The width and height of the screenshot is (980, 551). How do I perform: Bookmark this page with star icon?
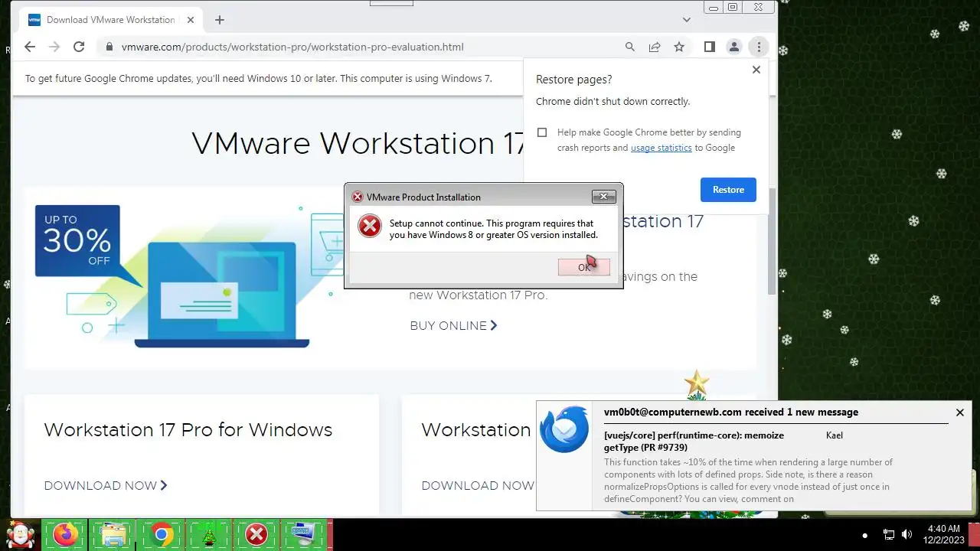tap(679, 47)
